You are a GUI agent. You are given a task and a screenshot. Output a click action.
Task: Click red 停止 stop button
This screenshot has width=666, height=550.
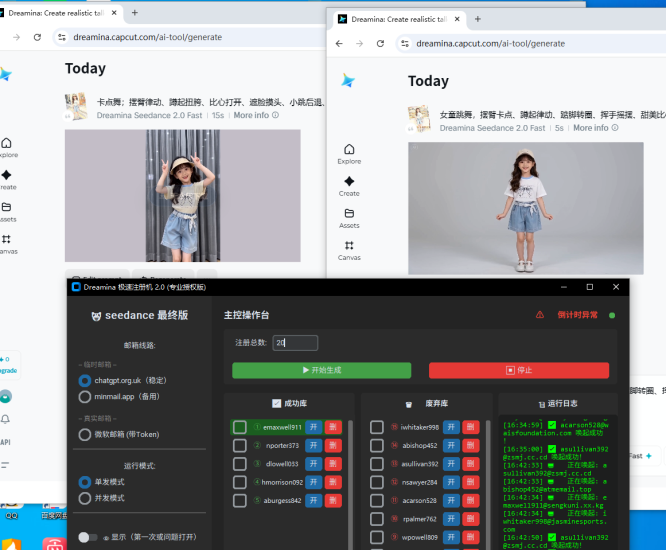[519, 370]
